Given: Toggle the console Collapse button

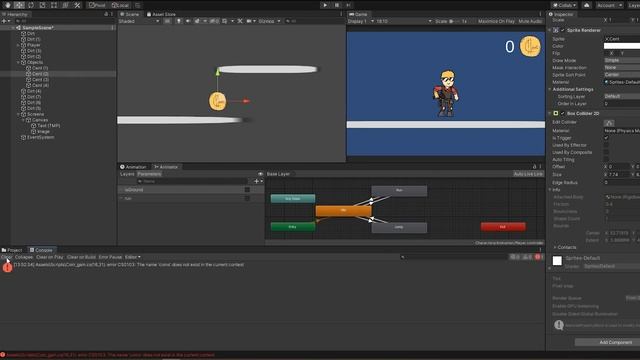Looking at the screenshot, I should [x=24, y=257].
